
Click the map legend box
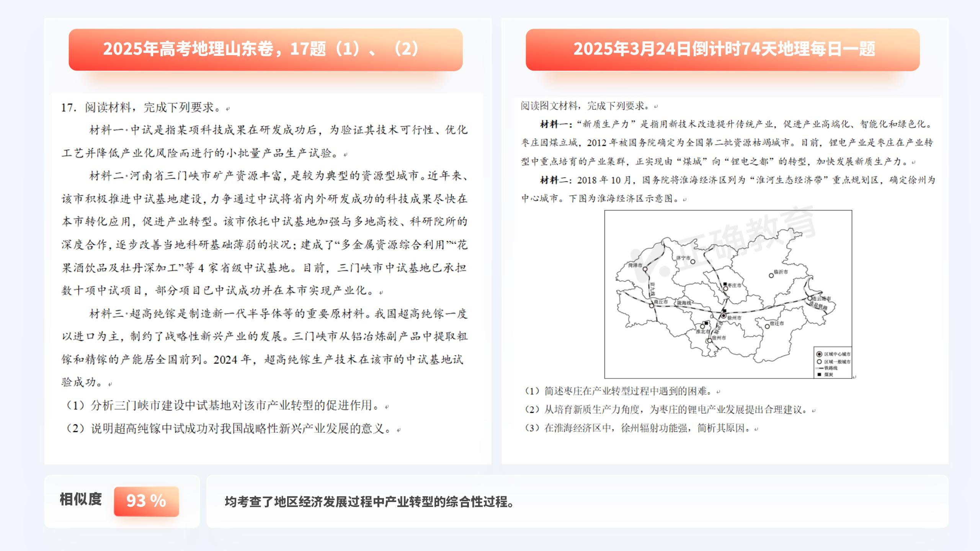tap(833, 363)
